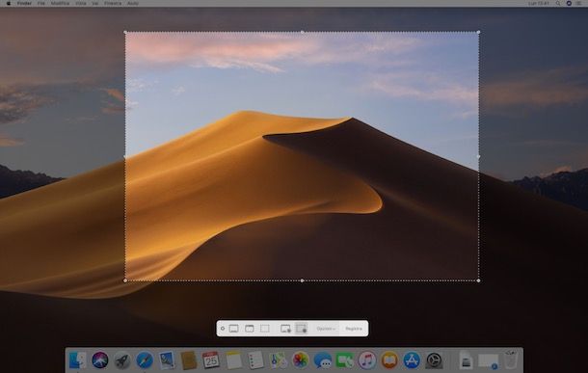
Task: Open the Photos app in the Dock
Action: click(300, 360)
